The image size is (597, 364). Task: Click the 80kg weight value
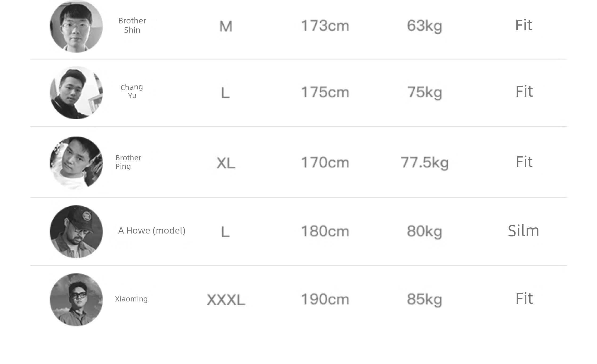tap(424, 231)
